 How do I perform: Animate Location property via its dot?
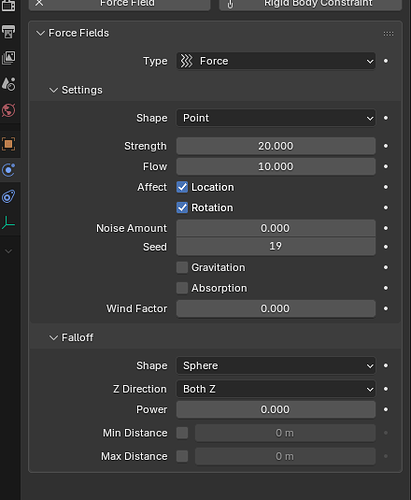pos(386,187)
